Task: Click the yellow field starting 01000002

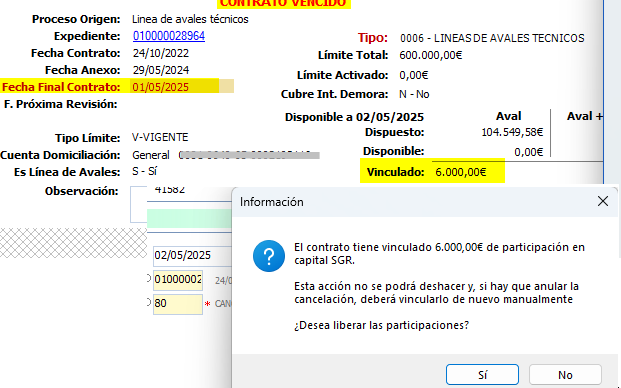Action: point(178,280)
